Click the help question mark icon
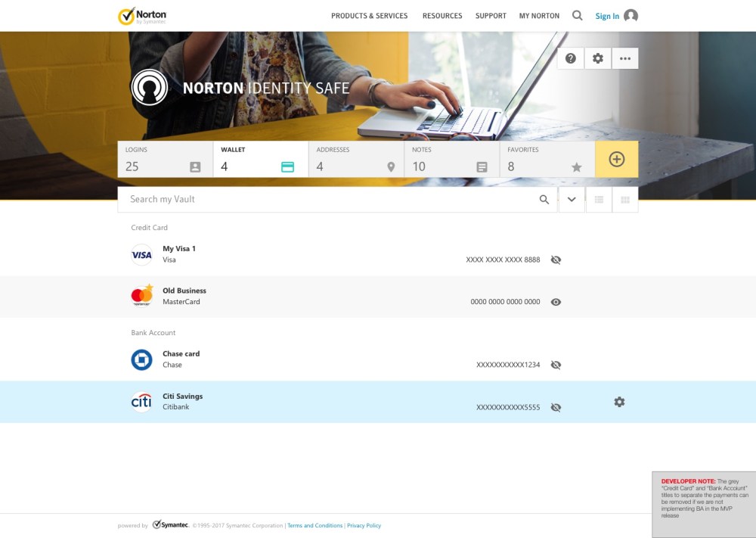The image size is (756, 538). pos(571,58)
